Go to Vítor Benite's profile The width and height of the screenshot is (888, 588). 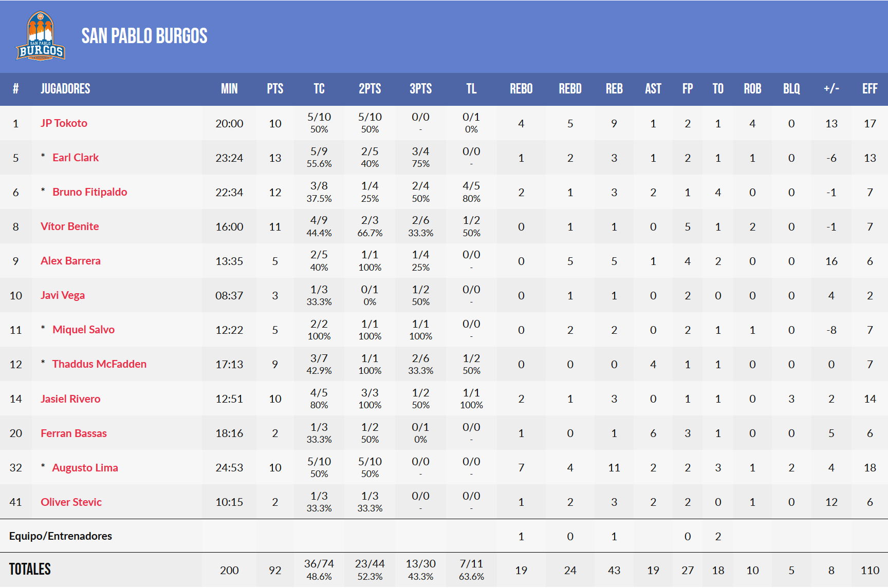click(69, 226)
